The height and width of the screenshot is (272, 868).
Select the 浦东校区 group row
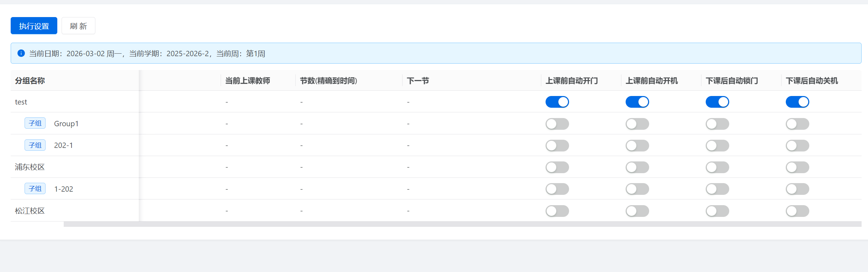tap(30, 167)
